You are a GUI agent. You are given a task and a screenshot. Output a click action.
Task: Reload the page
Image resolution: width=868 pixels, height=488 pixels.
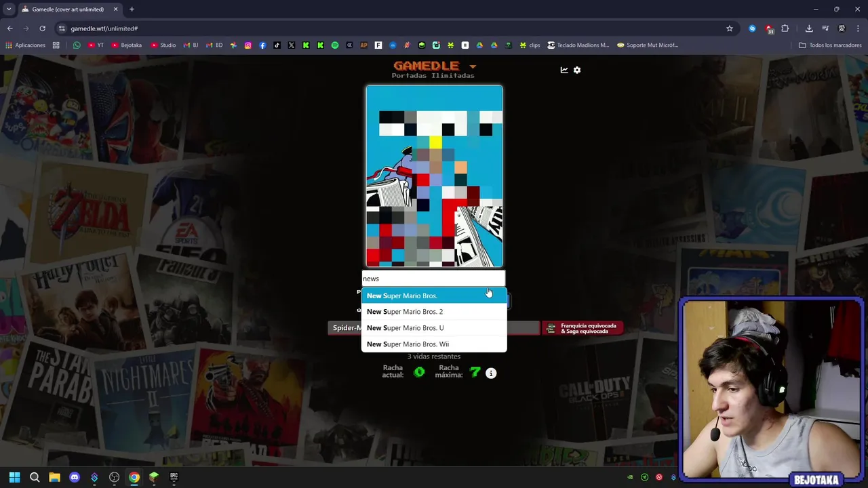[42, 28]
